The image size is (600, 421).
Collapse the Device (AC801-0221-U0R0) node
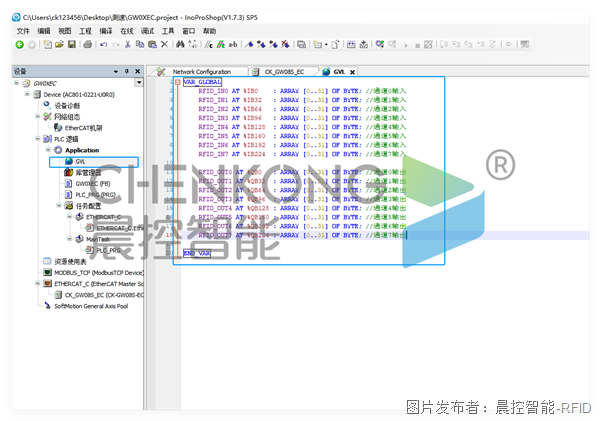tap(27, 94)
